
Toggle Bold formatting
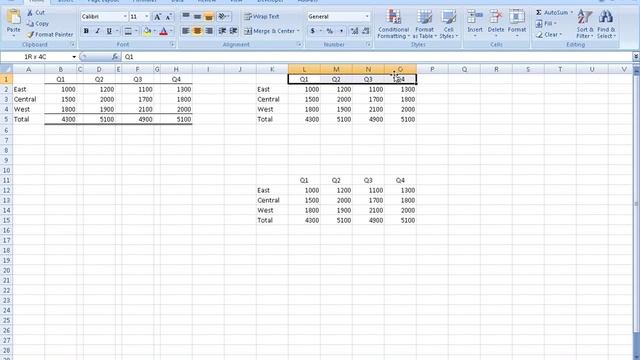86,31
